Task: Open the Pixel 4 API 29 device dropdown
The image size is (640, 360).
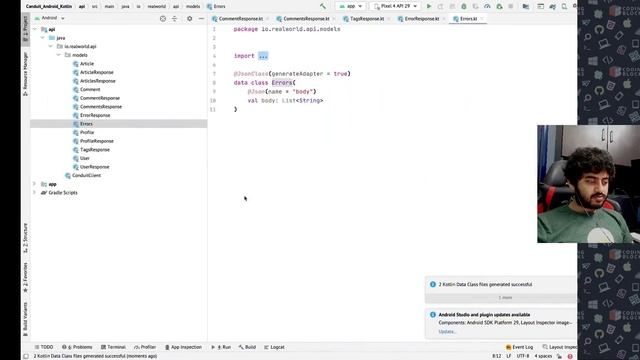Action: coord(395,6)
